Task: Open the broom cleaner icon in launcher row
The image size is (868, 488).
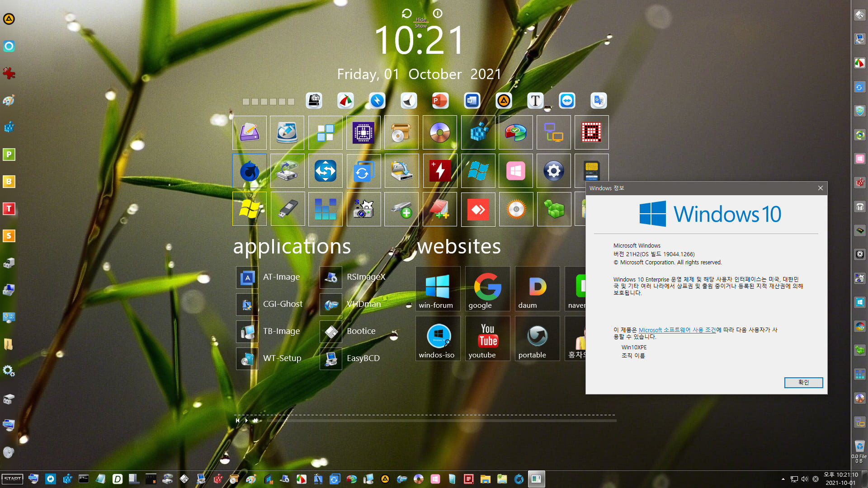Action: coord(409,101)
